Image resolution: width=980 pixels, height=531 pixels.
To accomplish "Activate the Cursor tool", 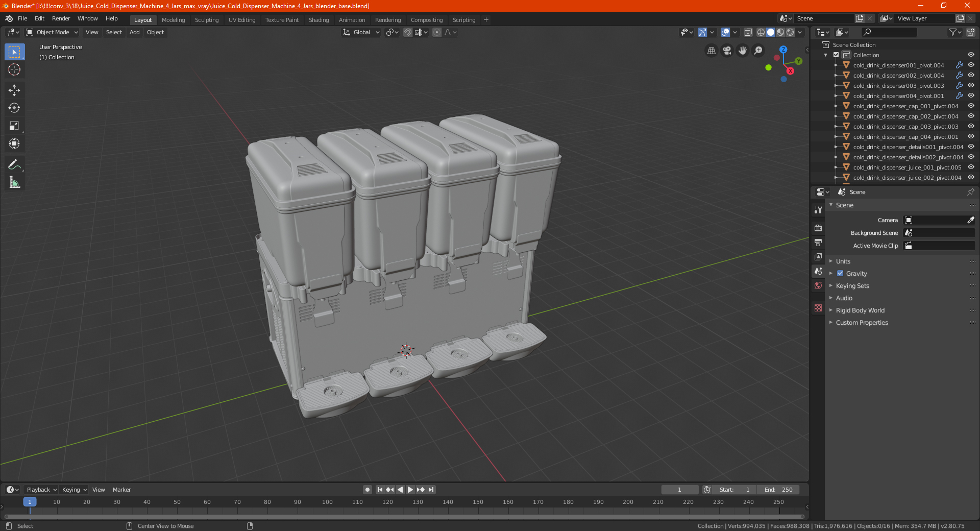I will (x=14, y=69).
